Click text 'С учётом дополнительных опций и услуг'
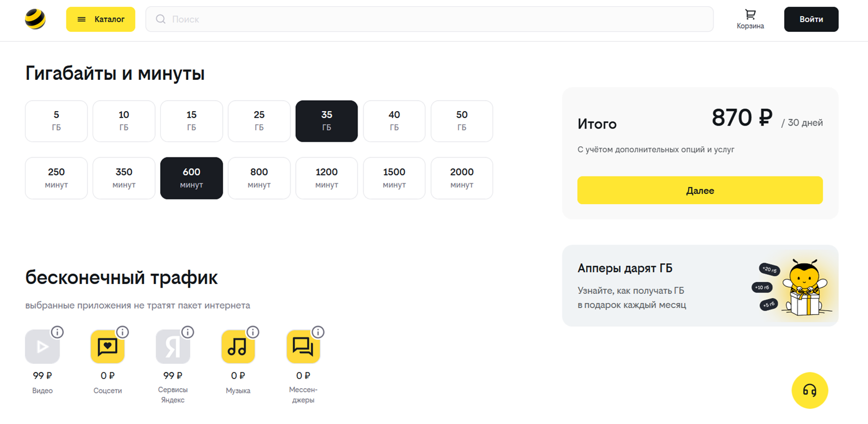This screenshot has width=868, height=424. (656, 149)
